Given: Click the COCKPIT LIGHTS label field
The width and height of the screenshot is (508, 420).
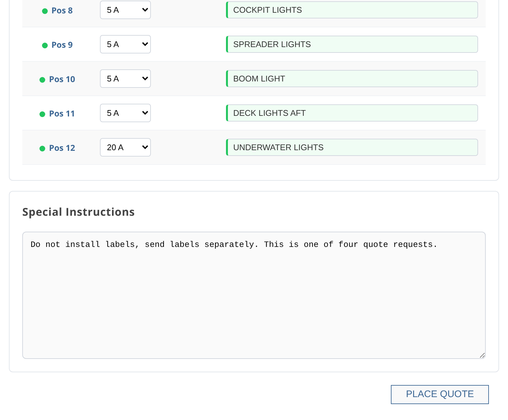Looking at the screenshot, I should point(352,10).
